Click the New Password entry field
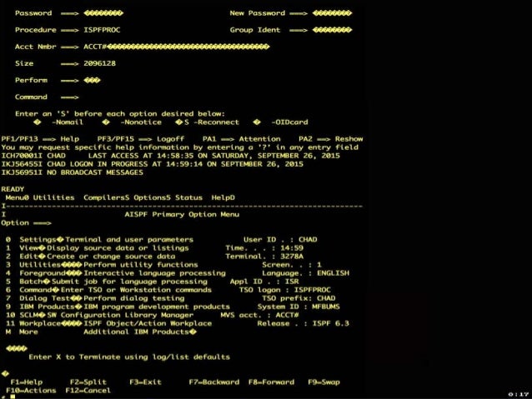Image resolution: width=532 pixels, height=399 pixels. [x=332, y=13]
